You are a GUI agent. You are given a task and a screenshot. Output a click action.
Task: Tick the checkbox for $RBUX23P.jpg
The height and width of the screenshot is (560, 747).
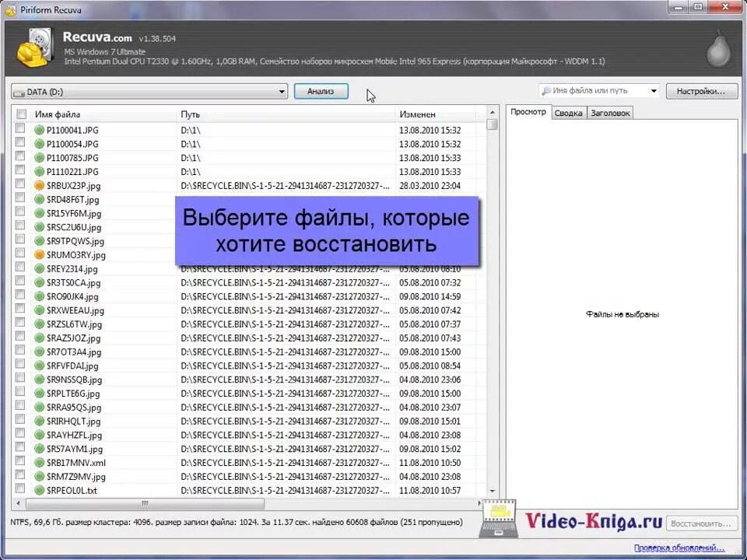point(20,184)
